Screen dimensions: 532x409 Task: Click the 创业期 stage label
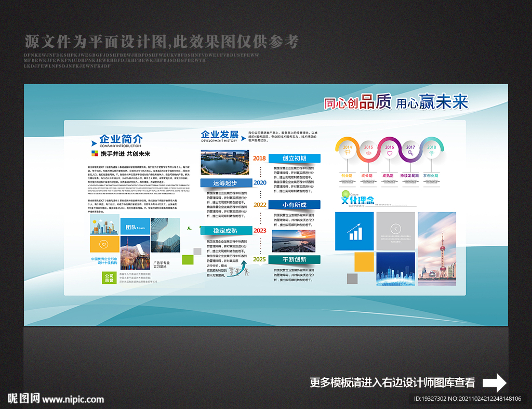tap(347, 176)
